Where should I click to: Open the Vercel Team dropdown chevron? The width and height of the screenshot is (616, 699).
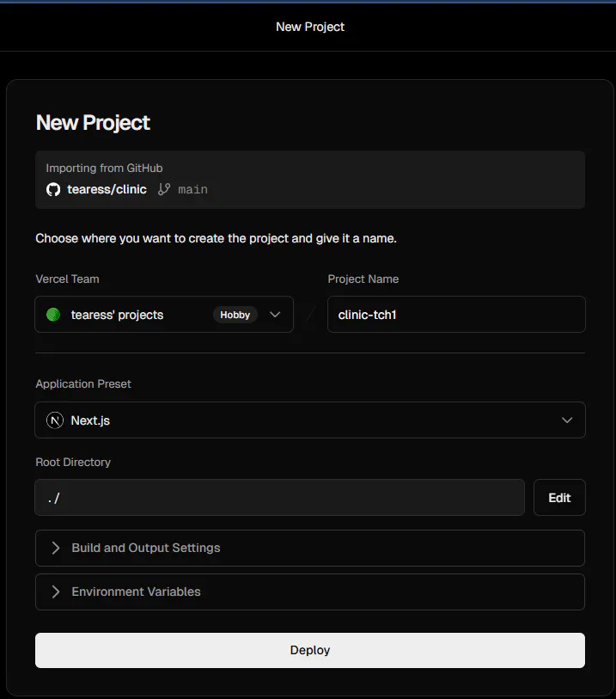pos(275,315)
